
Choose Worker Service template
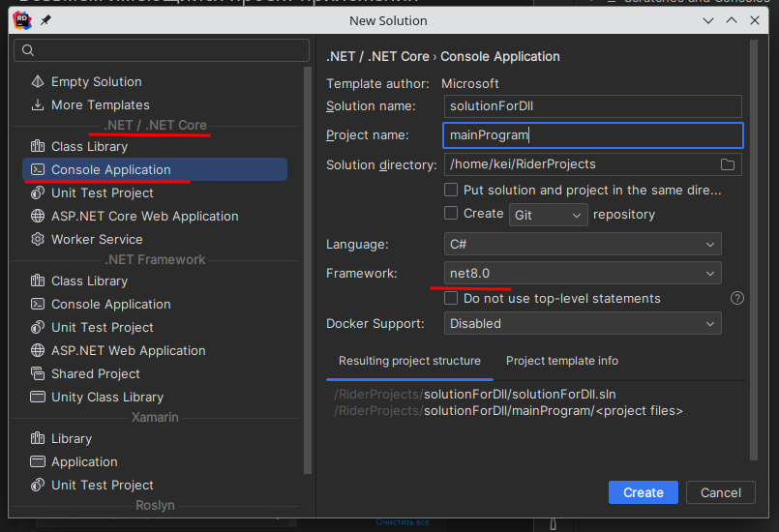97,240
